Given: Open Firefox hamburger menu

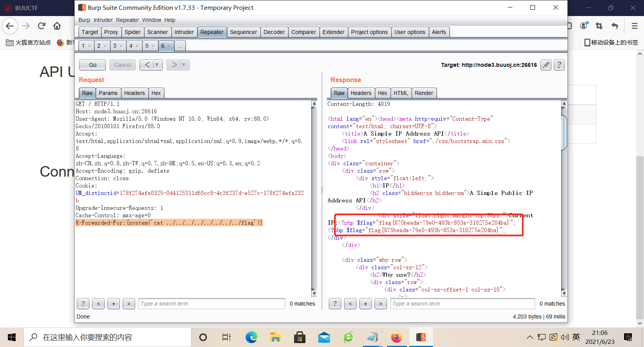Looking at the screenshot, I should (x=635, y=26).
